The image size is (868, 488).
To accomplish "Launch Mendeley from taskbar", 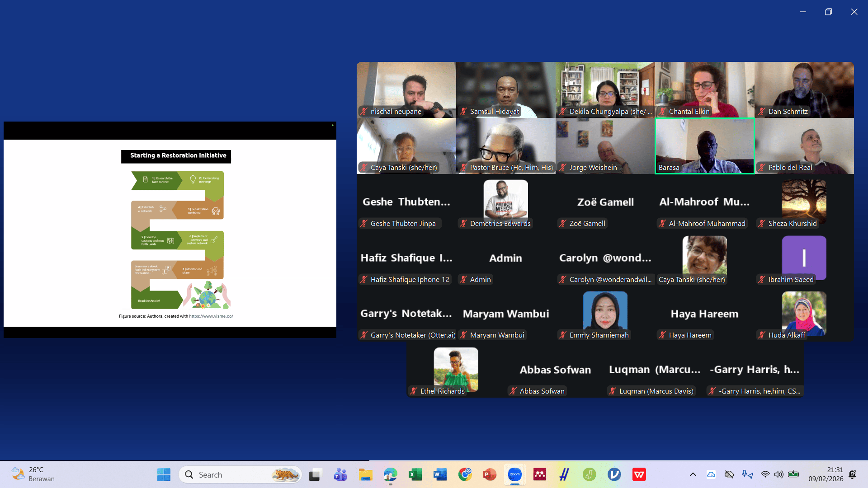I will [x=539, y=474].
